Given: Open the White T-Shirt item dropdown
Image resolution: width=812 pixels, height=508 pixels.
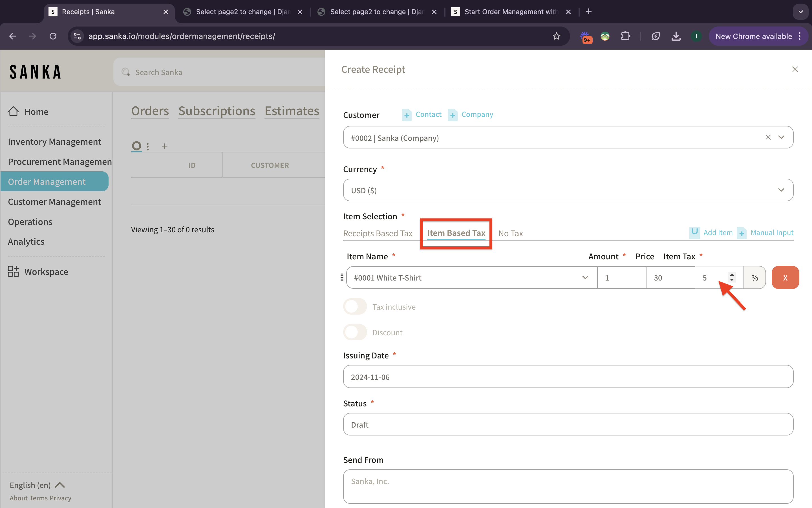Looking at the screenshot, I should [472, 277].
